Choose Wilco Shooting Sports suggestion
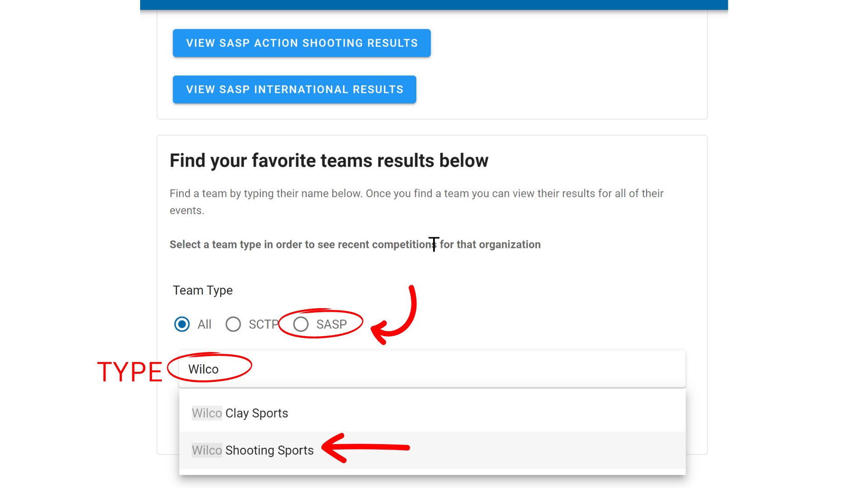The image size is (868, 488). coord(432,450)
